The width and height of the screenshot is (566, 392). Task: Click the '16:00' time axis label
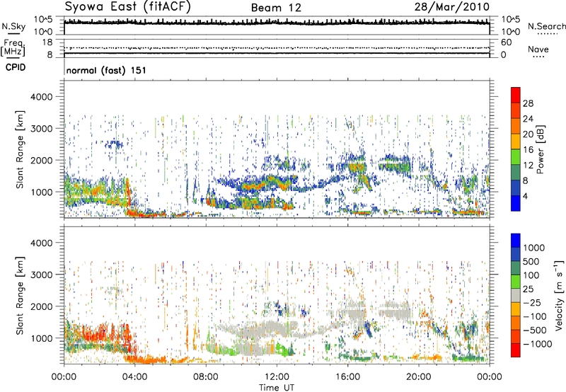347,377
